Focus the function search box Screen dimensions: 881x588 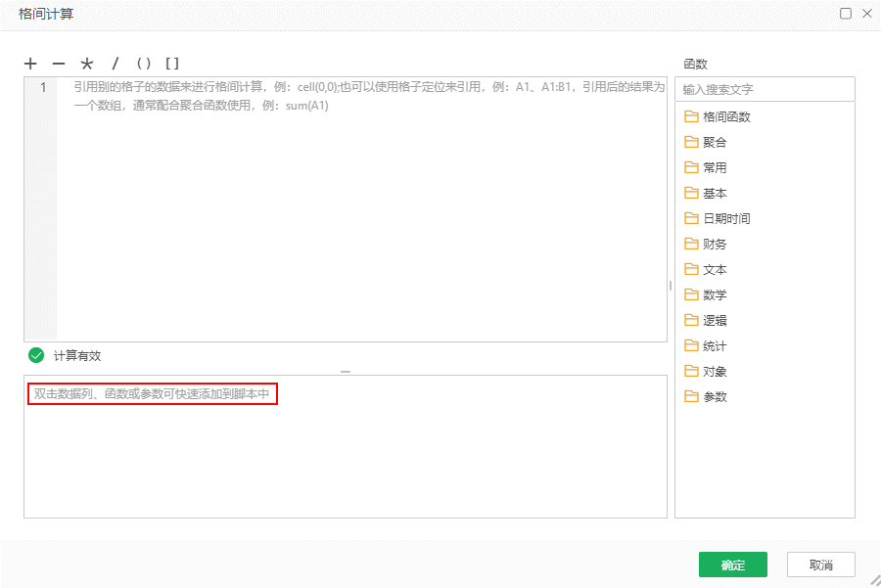point(765,89)
